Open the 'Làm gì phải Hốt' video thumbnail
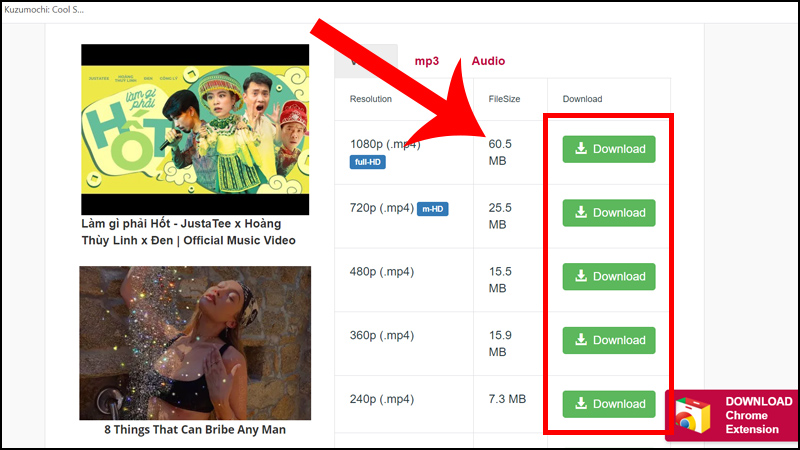The height and width of the screenshot is (450, 800). pos(195,130)
